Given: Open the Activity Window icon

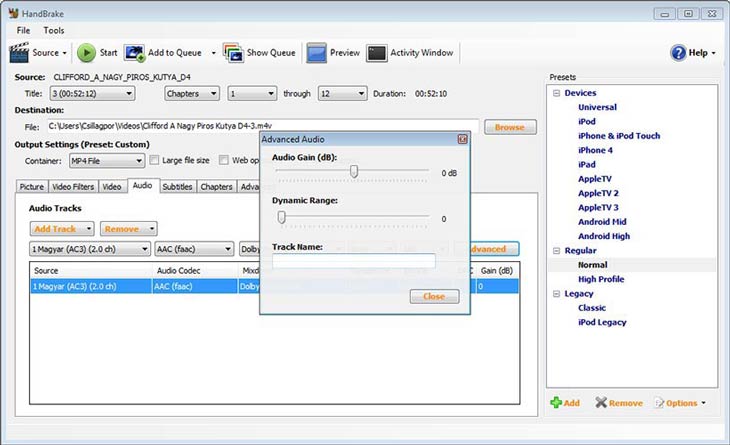Looking at the screenshot, I should click(x=377, y=52).
